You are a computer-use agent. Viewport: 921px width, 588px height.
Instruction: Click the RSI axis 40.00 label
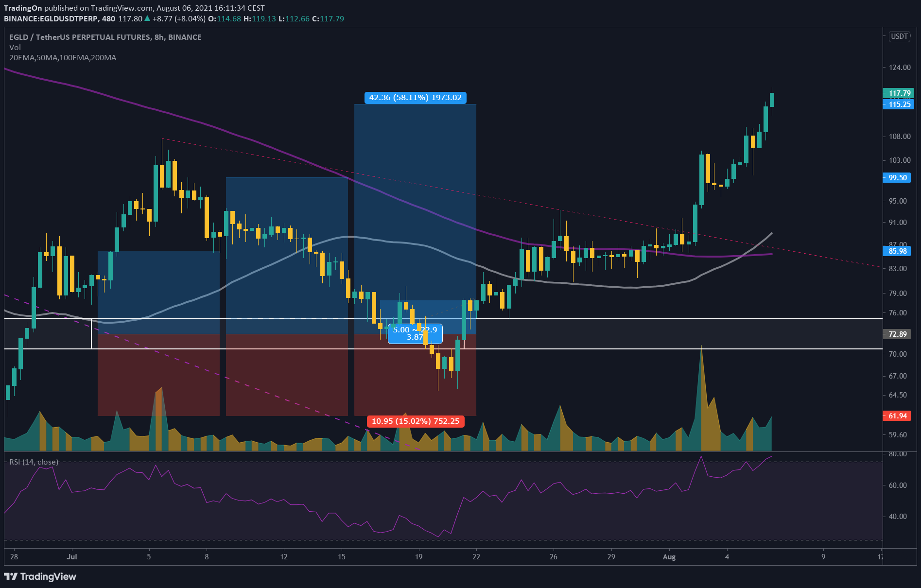(x=898, y=517)
